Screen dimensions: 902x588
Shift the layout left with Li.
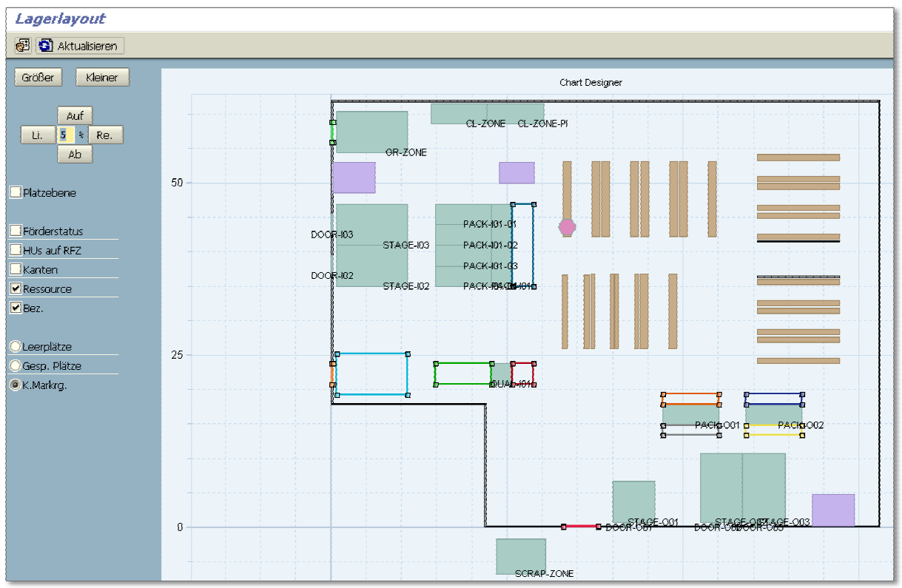(37, 135)
